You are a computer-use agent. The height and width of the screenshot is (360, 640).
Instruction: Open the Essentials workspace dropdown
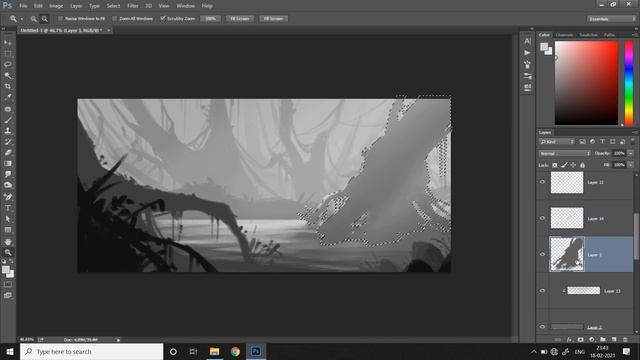[x=611, y=19]
